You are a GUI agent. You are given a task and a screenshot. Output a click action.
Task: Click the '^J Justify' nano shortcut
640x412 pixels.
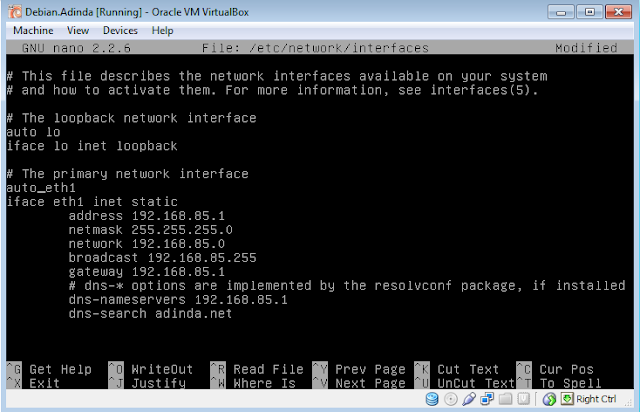tap(147, 383)
